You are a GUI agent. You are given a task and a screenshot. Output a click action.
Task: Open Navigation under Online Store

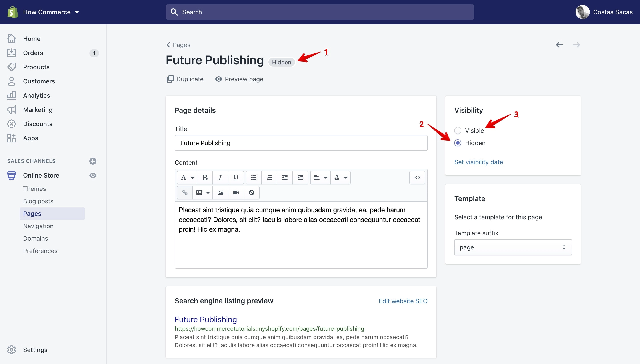pos(38,226)
